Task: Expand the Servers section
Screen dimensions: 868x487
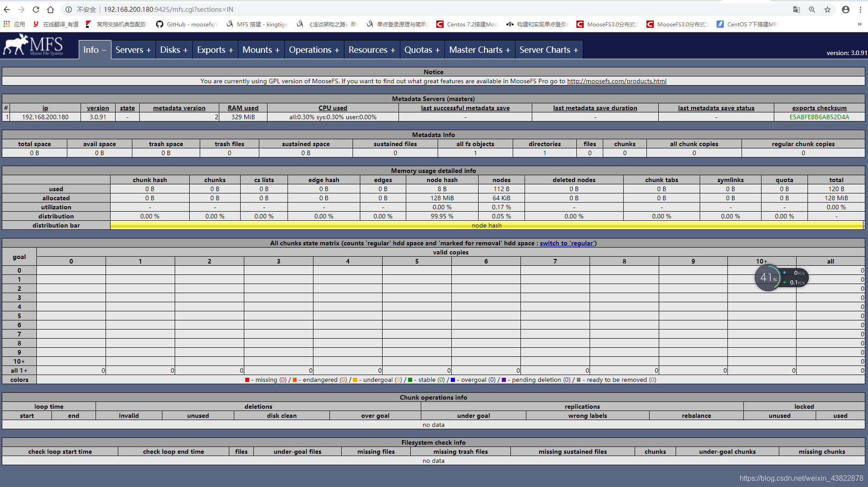Action: pos(133,50)
